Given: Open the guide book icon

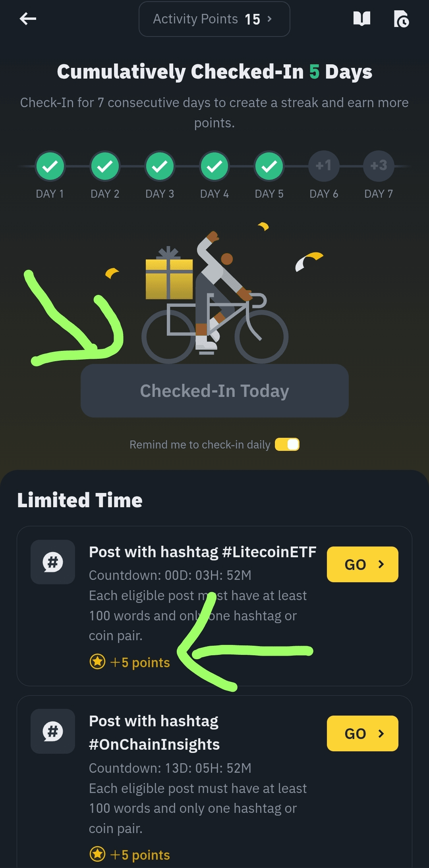Looking at the screenshot, I should tap(361, 18).
